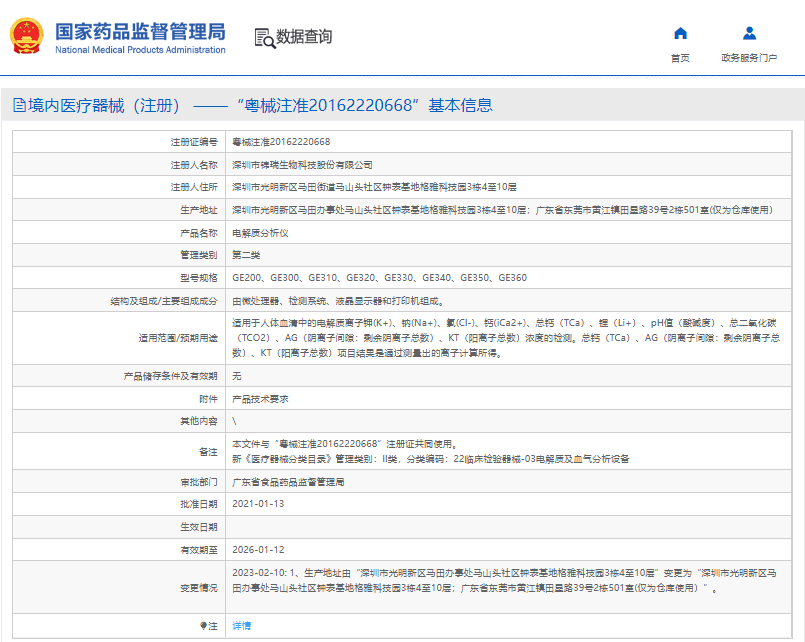Image resolution: width=805 pixels, height=642 pixels.
Task: Click the 产品技术要求 attachment value
Action: (260, 399)
